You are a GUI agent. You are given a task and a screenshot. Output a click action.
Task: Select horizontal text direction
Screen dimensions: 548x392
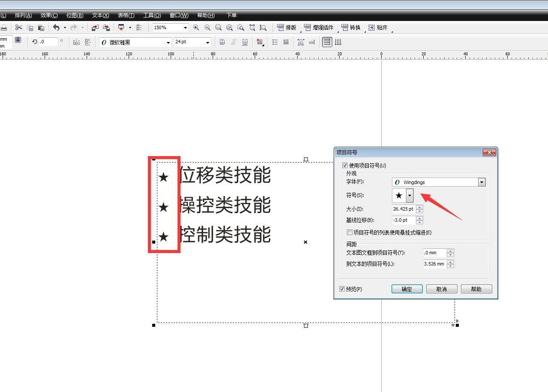pos(327,42)
